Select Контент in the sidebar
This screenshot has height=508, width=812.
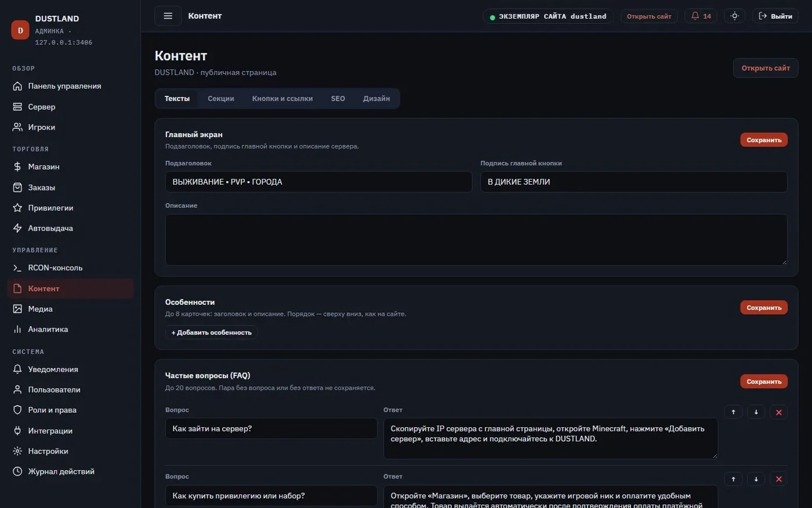coord(70,289)
